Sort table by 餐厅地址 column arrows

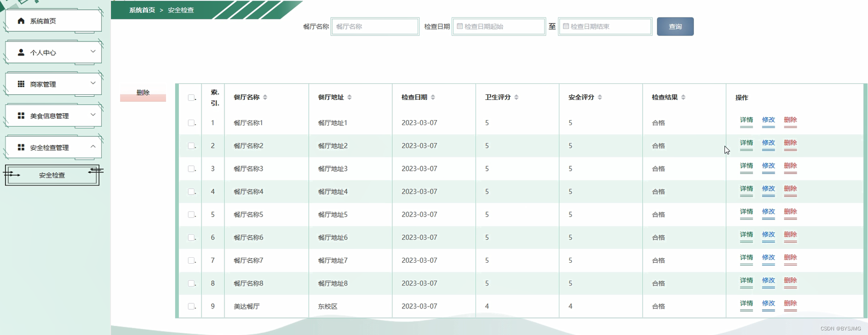(x=349, y=97)
